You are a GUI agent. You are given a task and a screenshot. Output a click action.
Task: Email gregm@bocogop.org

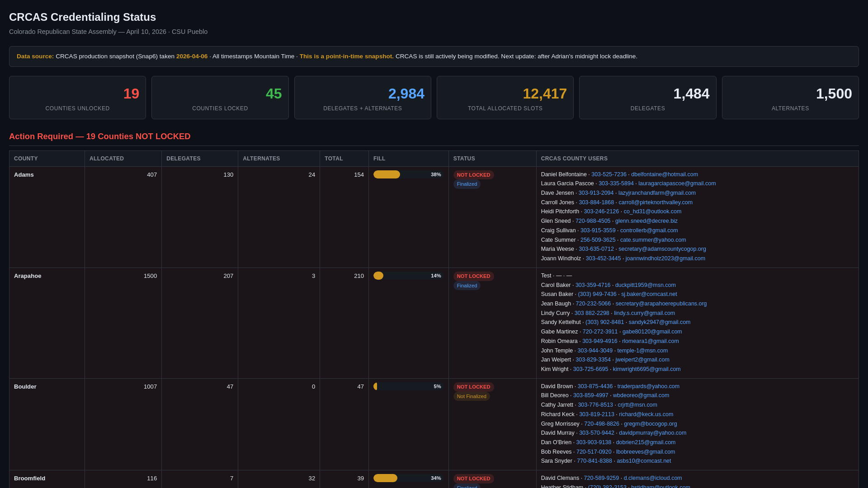pos(650,424)
